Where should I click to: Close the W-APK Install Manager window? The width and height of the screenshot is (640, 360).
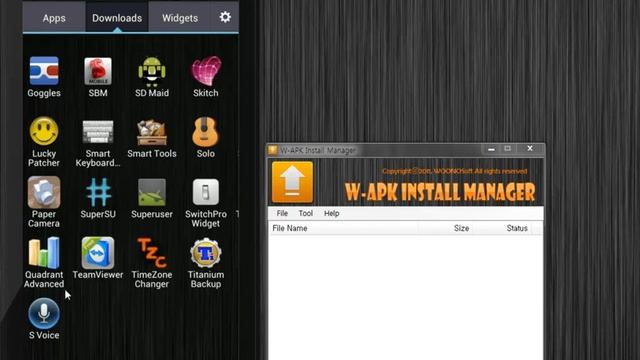click(530, 149)
